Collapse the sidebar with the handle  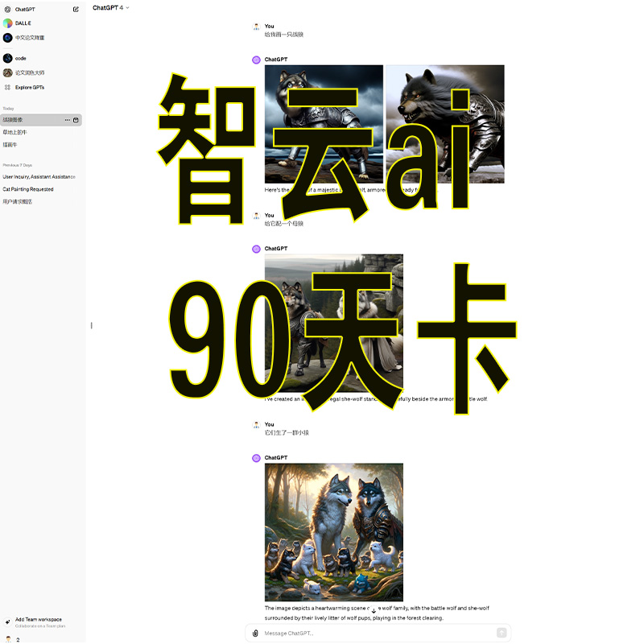[x=91, y=325]
